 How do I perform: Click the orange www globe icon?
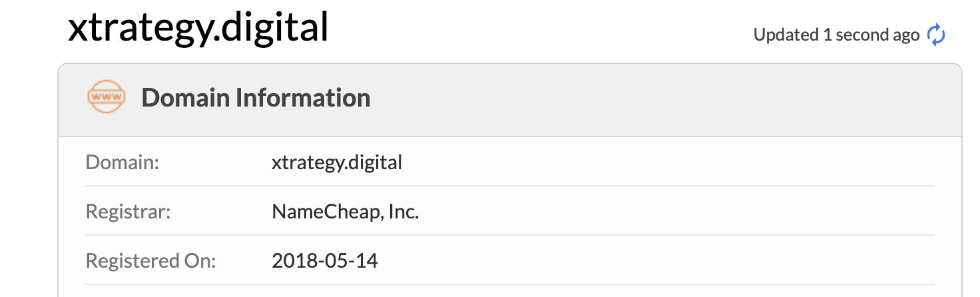107,97
